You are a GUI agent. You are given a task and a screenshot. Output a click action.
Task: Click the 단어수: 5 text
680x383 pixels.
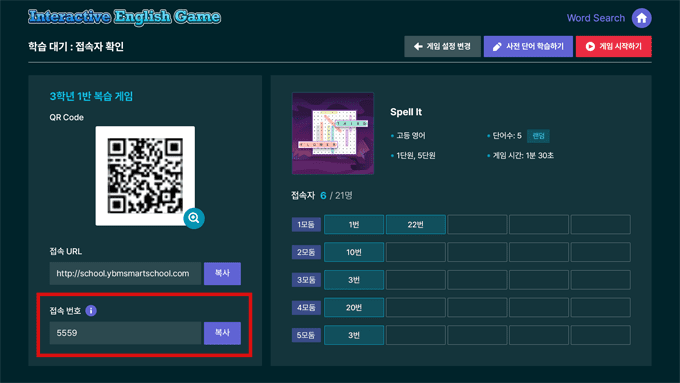pos(507,136)
